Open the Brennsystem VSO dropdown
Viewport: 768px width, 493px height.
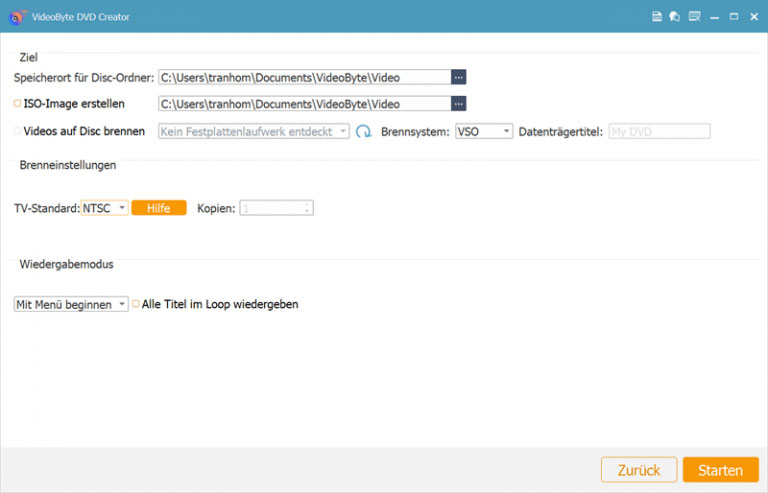pyautogui.click(x=484, y=131)
